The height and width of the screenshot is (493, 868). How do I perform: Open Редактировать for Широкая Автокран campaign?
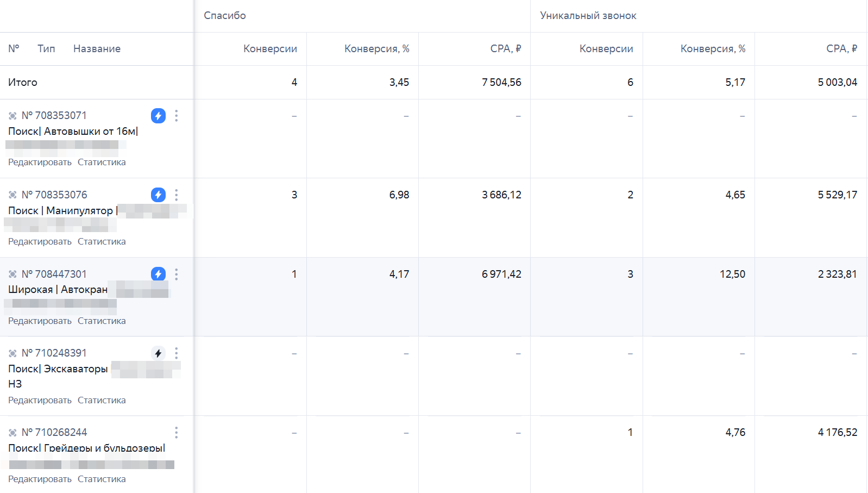pos(40,321)
